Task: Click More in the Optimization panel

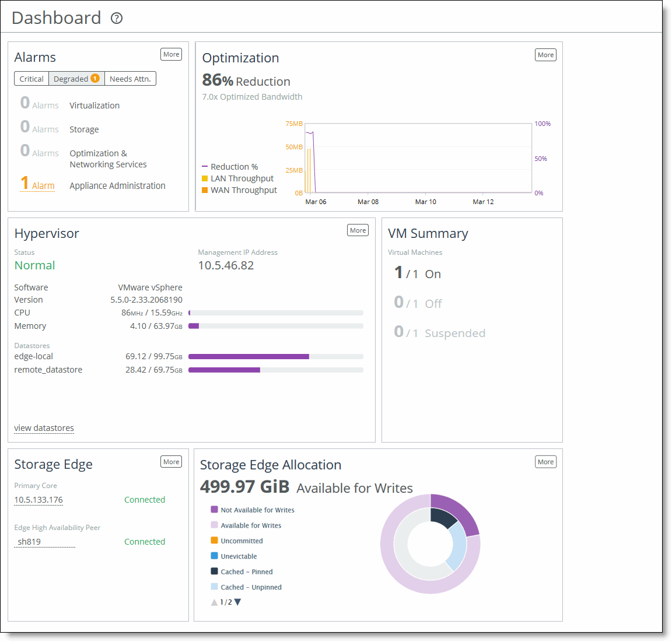Action: (x=545, y=54)
